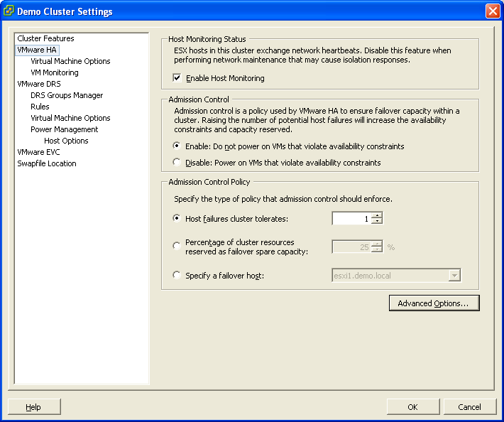
Task: Select VMware DRS in the tree
Action: (39, 84)
